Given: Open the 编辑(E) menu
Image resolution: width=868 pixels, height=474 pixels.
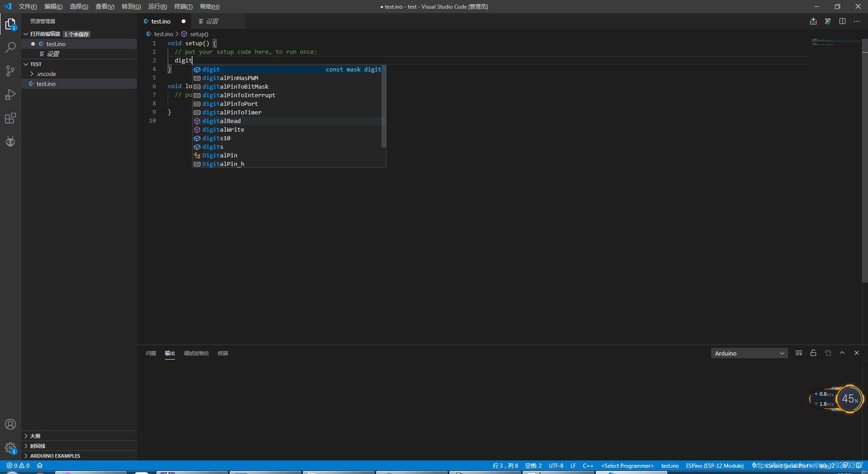Looking at the screenshot, I should point(53,6).
